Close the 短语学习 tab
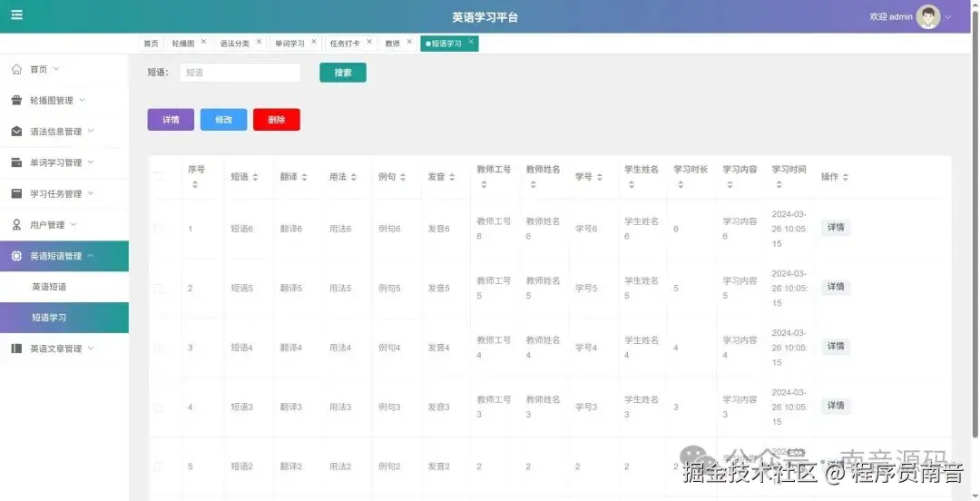 pos(471,42)
